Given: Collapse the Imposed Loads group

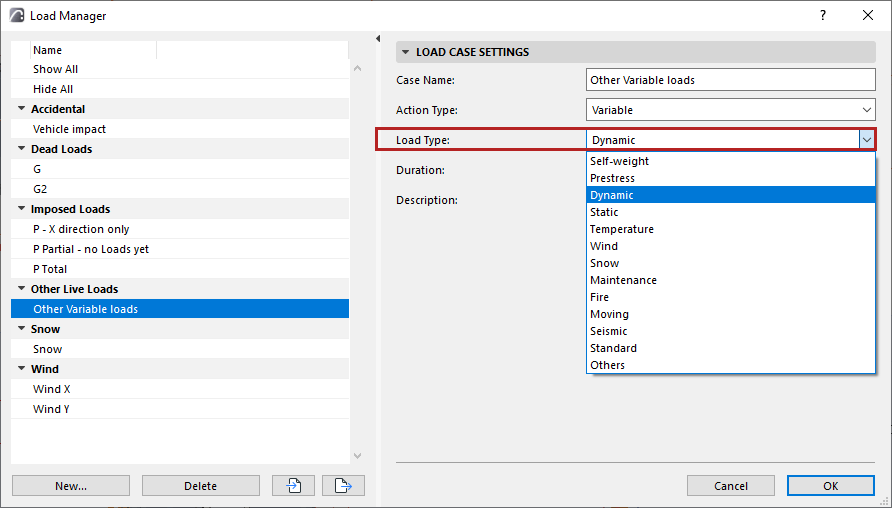Looking at the screenshot, I should [21, 209].
